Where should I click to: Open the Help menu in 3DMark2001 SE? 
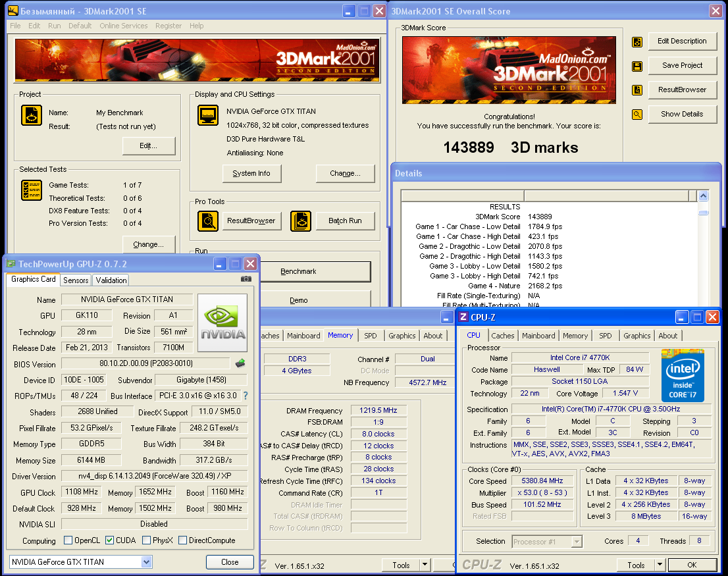[x=196, y=26]
